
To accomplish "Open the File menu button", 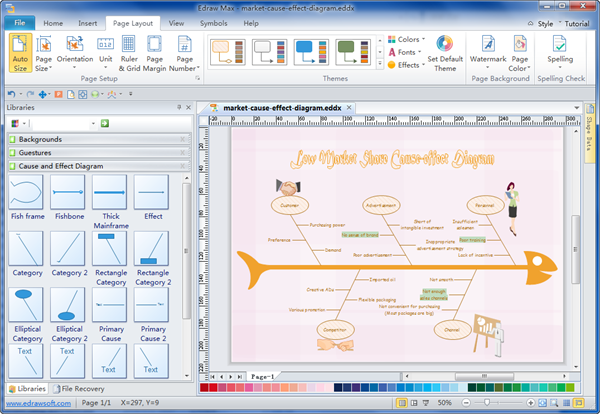I will click(x=20, y=22).
